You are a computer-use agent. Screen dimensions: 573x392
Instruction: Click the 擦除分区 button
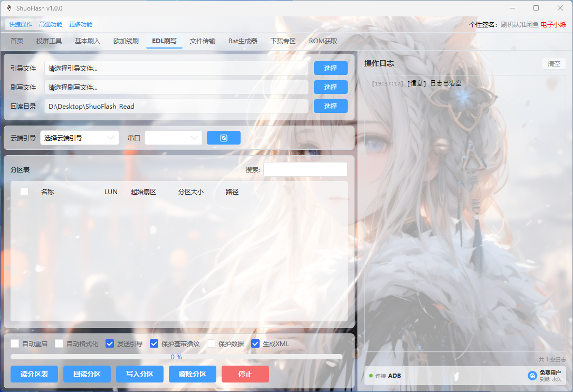coord(193,374)
